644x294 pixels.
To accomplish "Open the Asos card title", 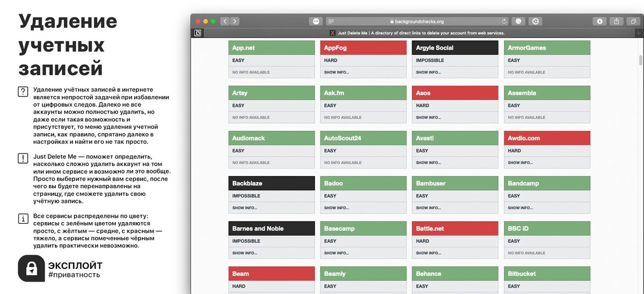I will (455, 93).
